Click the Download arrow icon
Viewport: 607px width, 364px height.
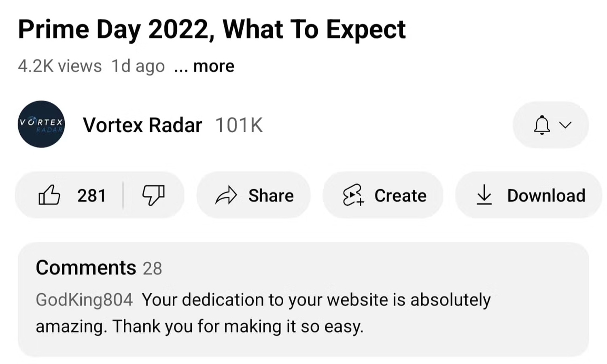484,195
